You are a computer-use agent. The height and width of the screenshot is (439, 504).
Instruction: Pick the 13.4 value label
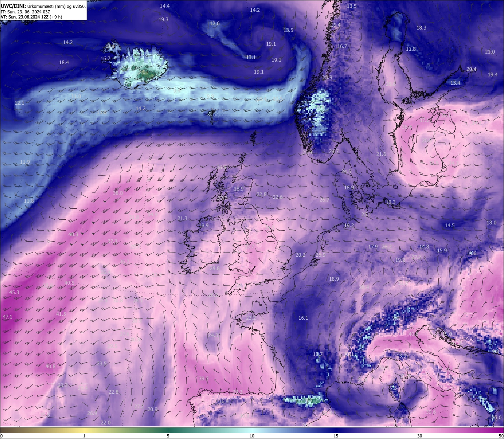point(455,83)
